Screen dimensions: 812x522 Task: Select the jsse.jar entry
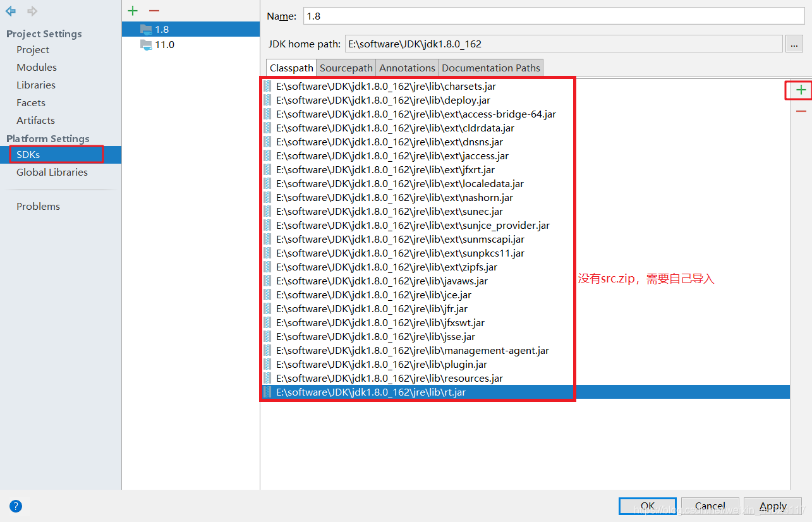click(524, 336)
